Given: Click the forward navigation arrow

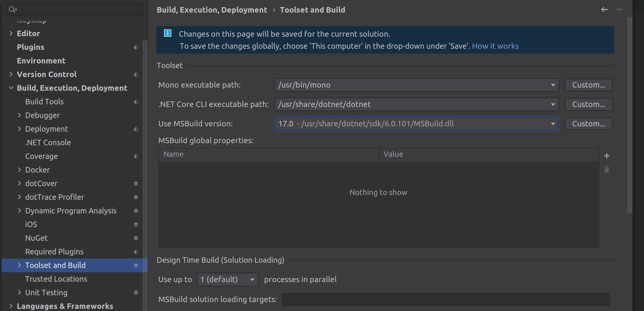Looking at the screenshot, I should click(619, 9).
